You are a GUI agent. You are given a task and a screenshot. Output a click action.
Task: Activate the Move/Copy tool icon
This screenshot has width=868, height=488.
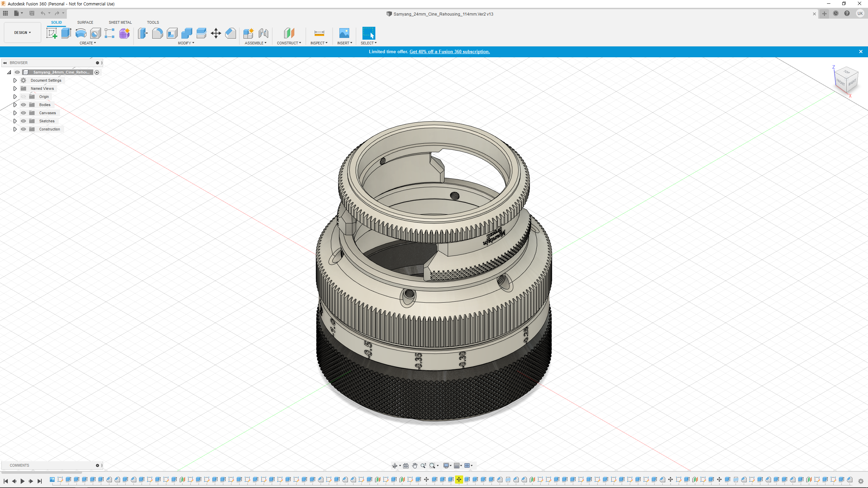pos(216,33)
